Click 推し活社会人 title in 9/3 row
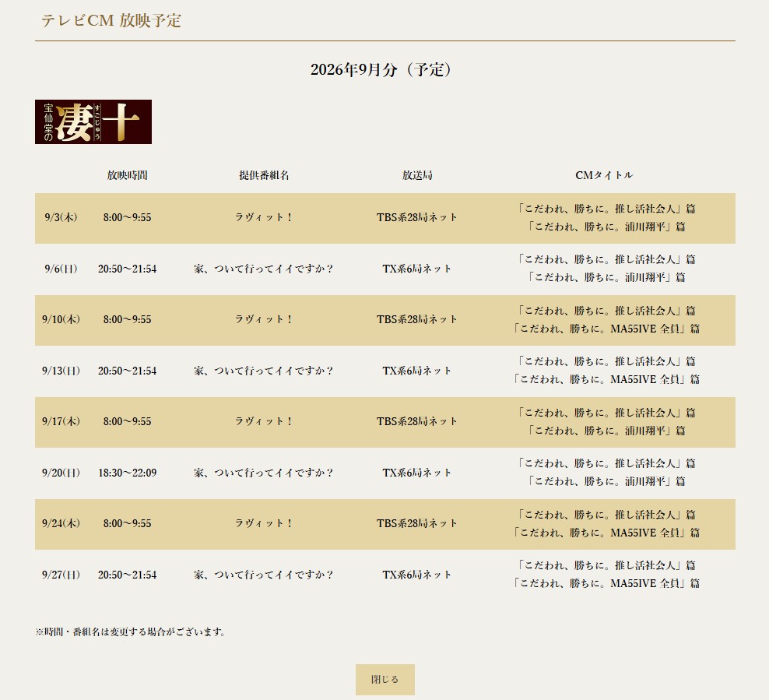The height and width of the screenshot is (700, 769). (606, 209)
